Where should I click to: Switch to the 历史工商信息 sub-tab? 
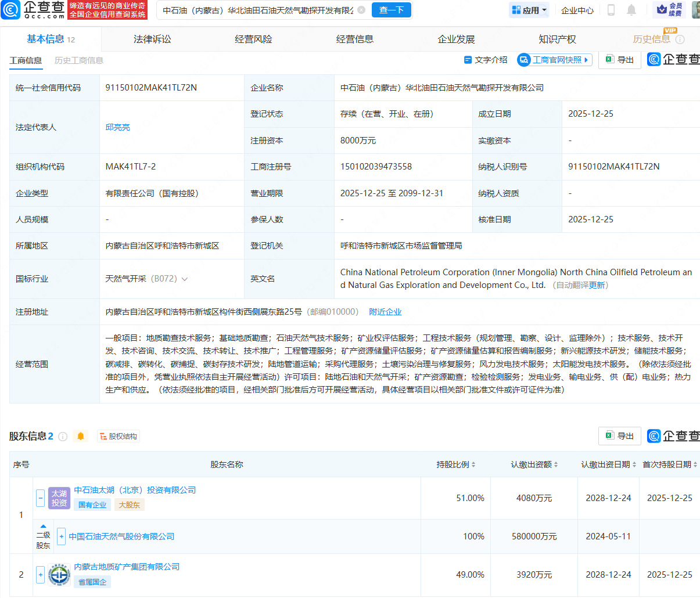click(78, 60)
